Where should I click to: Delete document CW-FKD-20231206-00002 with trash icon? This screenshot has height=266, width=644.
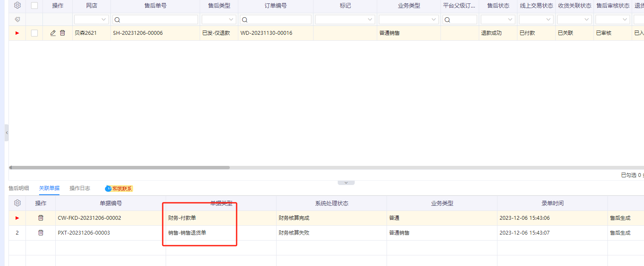[x=41, y=218]
